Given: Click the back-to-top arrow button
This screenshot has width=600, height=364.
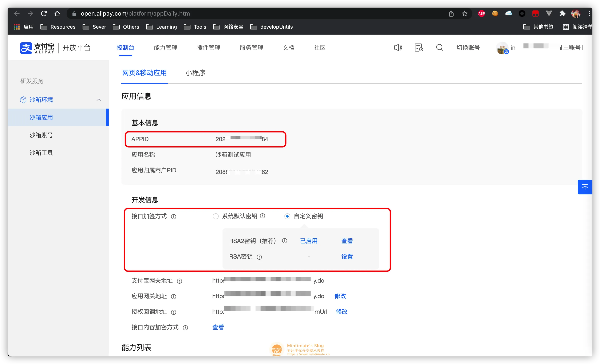Looking at the screenshot, I should (585, 187).
